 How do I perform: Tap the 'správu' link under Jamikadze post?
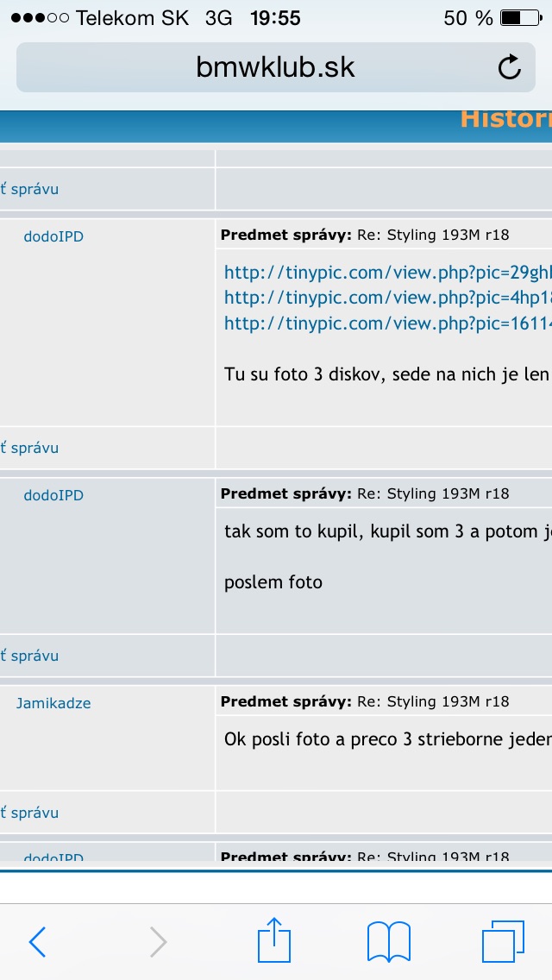(x=31, y=813)
